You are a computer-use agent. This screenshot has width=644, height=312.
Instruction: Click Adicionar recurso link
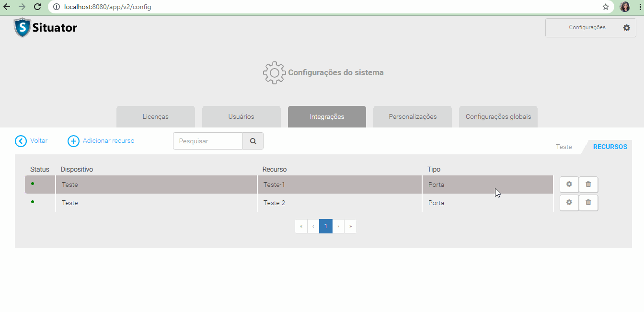pyautogui.click(x=102, y=141)
